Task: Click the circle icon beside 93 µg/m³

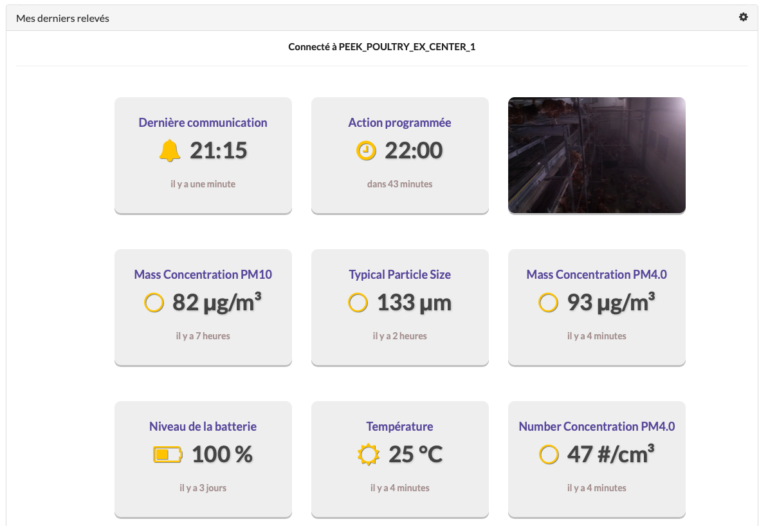Action: pos(548,303)
